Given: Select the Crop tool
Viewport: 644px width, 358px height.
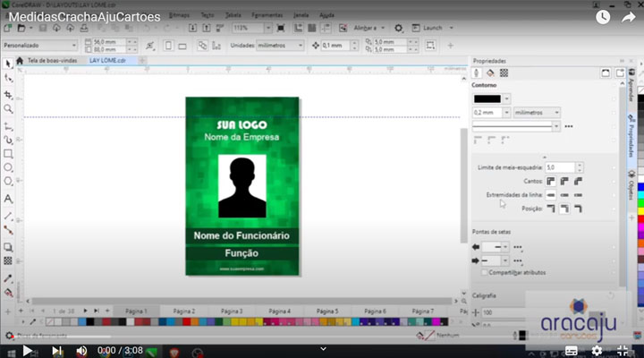Looking at the screenshot, I should tap(8, 95).
